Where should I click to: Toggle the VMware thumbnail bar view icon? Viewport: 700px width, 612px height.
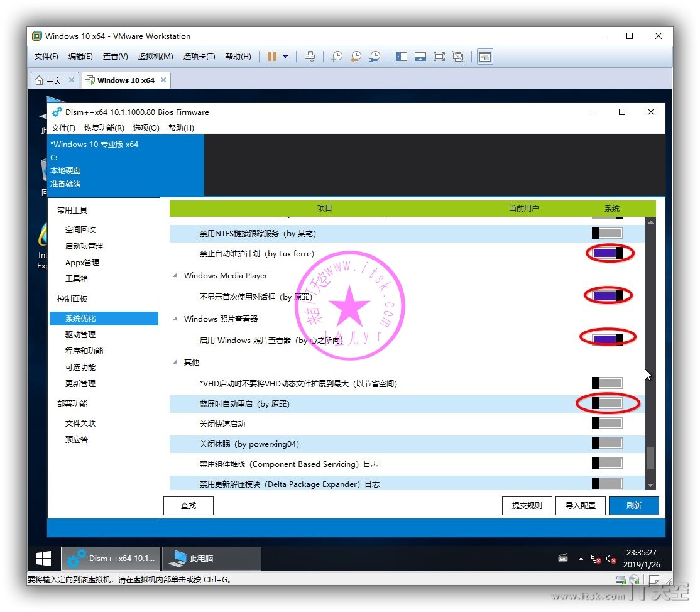[x=420, y=57]
